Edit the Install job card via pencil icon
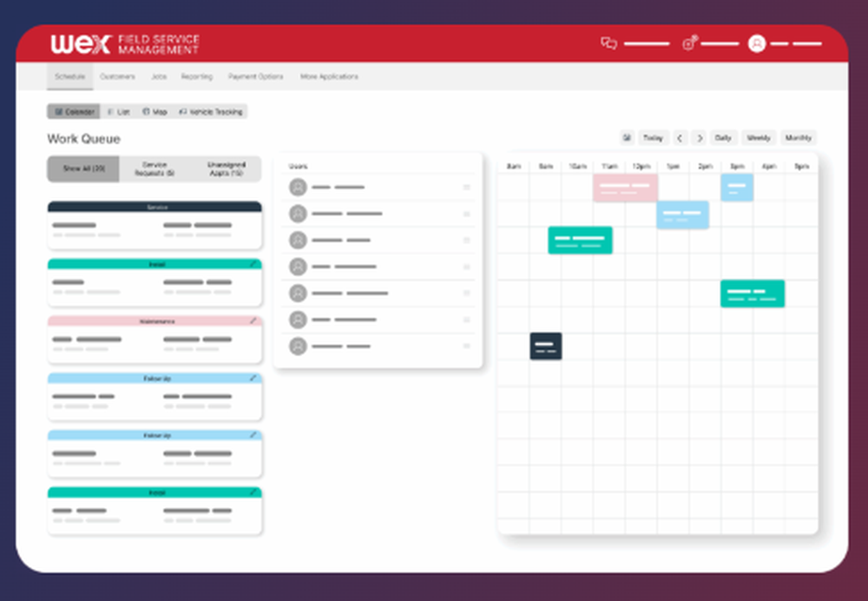The width and height of the screenshot is (868, 601). [254, 265]
